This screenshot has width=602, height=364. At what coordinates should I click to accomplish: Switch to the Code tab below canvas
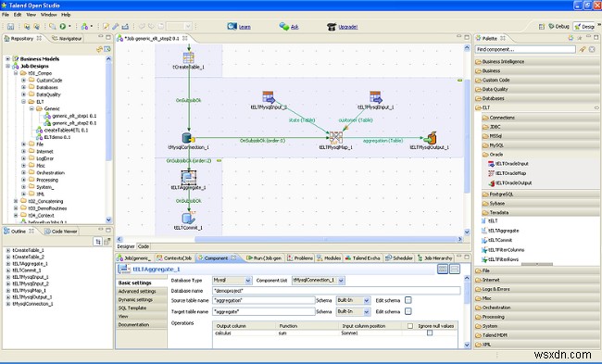click(x=144, y=246)
